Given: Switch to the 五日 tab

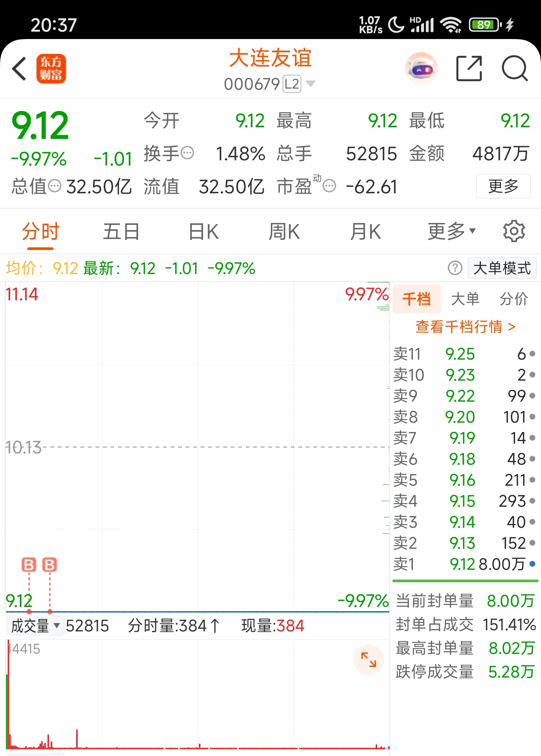Looking at the screenshot, I should pyautogui.click(x=121, y=231).
